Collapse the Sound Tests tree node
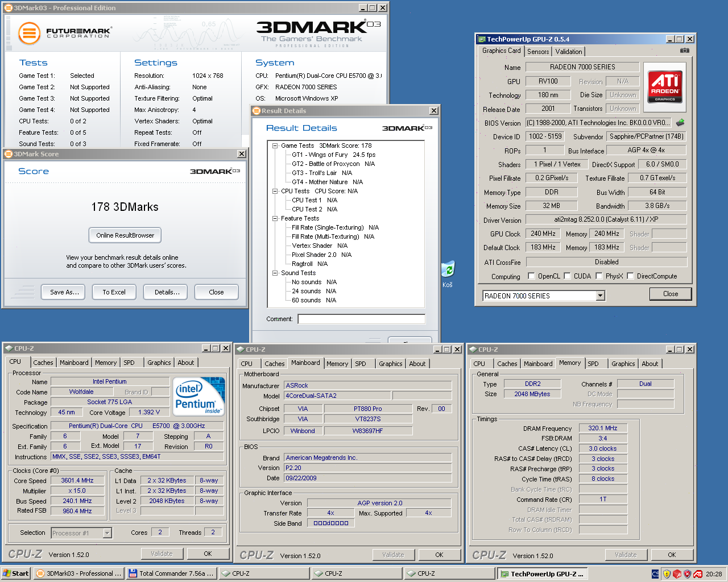728x582 pixels. coord(275,273)
